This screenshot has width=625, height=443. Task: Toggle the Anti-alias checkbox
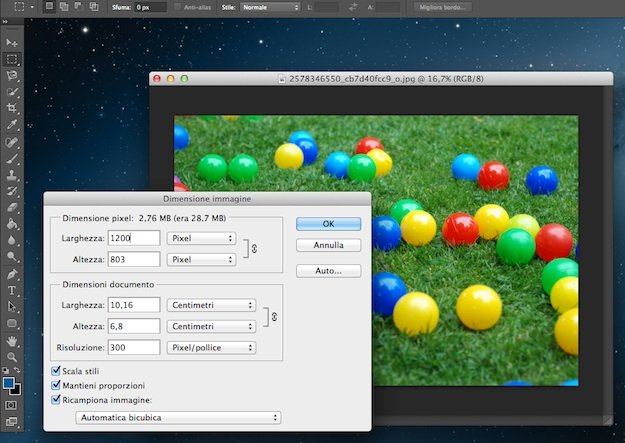tap(177, 7)
